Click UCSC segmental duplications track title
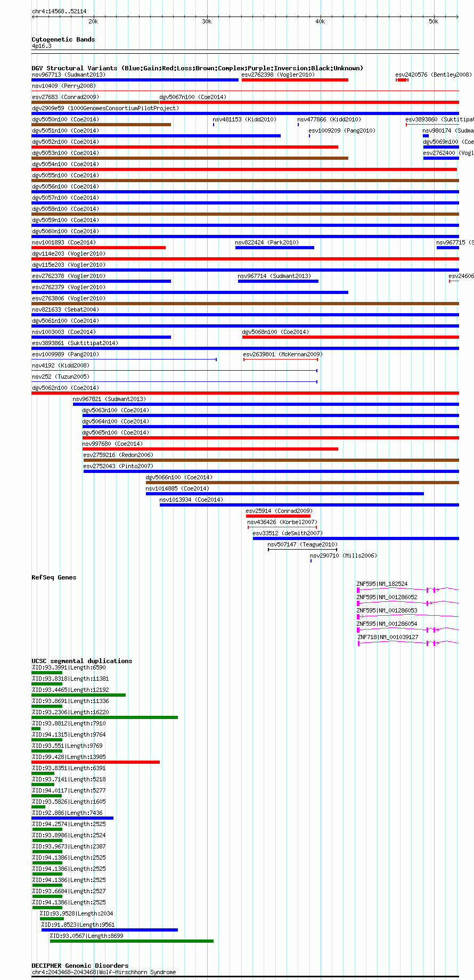Viewport: 474px width, 980px height. coord(82,661)
